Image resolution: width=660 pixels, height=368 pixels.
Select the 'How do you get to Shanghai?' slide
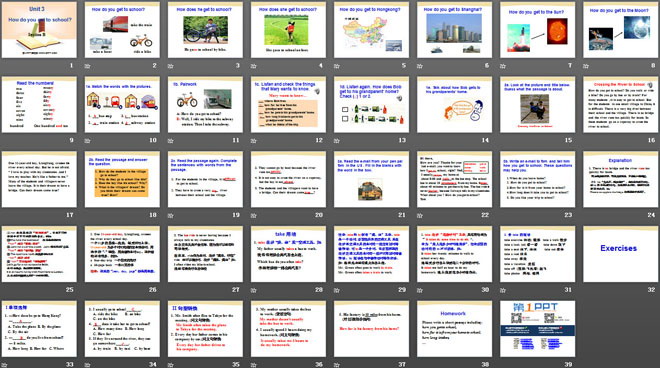[x=455, y=30]
